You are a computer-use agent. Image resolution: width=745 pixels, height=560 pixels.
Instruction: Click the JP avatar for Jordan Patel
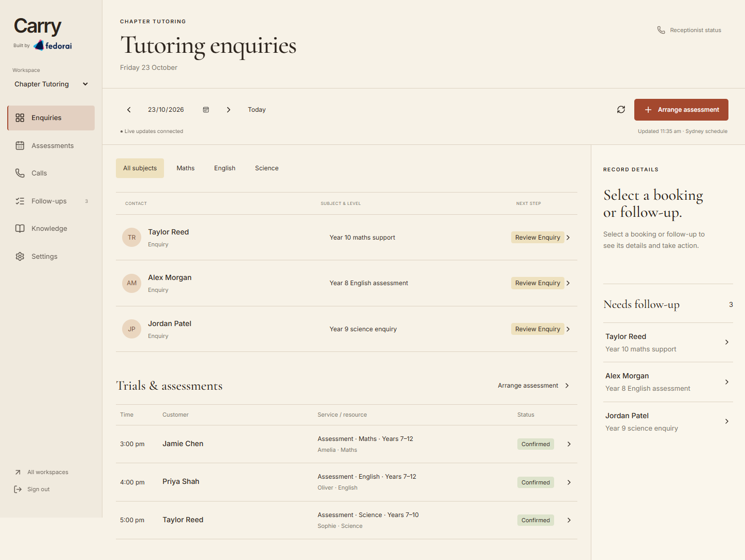131,329
